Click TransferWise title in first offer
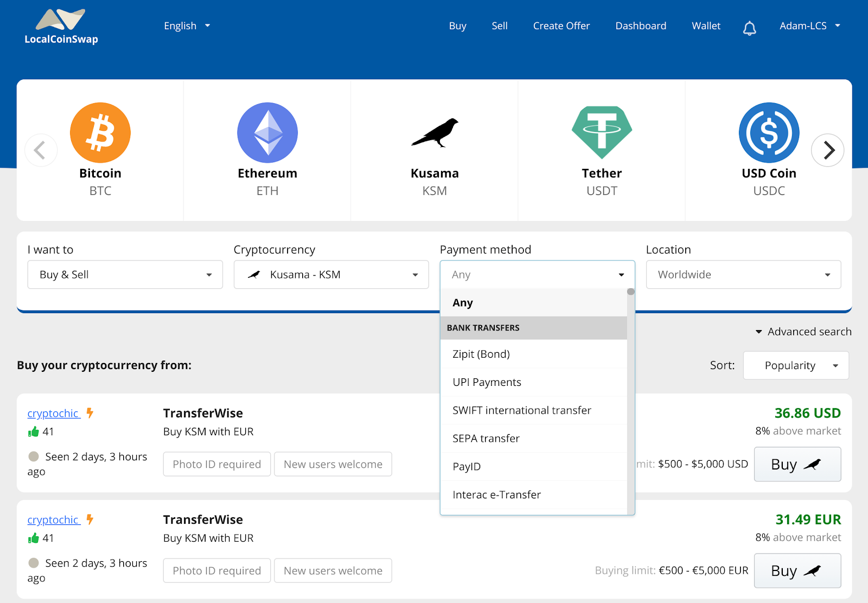The height and width of the screenshot is (603, 868). [203, 413]
